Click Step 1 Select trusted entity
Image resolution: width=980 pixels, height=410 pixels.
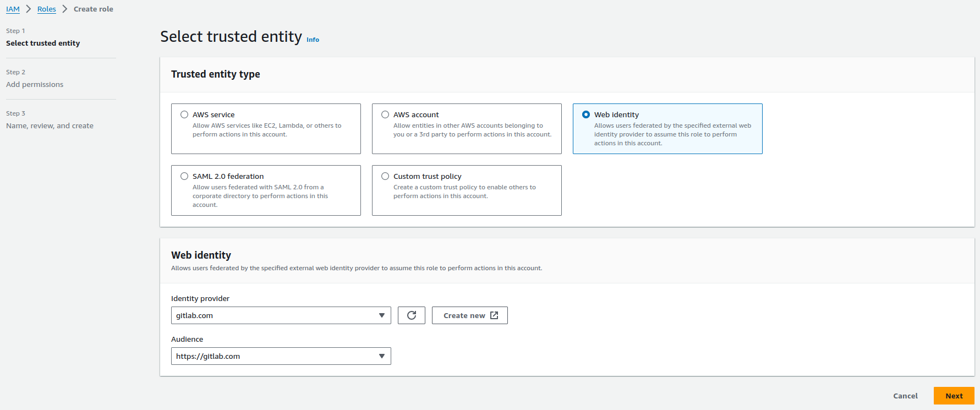pos(43,43)
